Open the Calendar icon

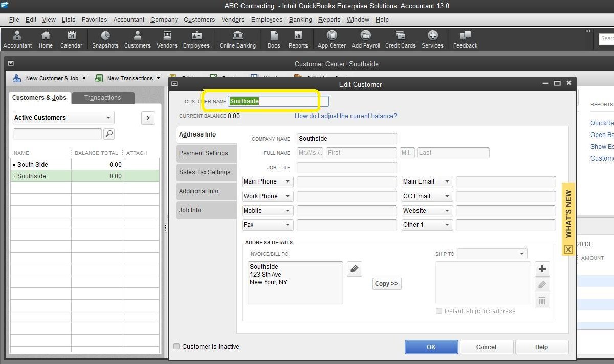(x=71, y=39)
